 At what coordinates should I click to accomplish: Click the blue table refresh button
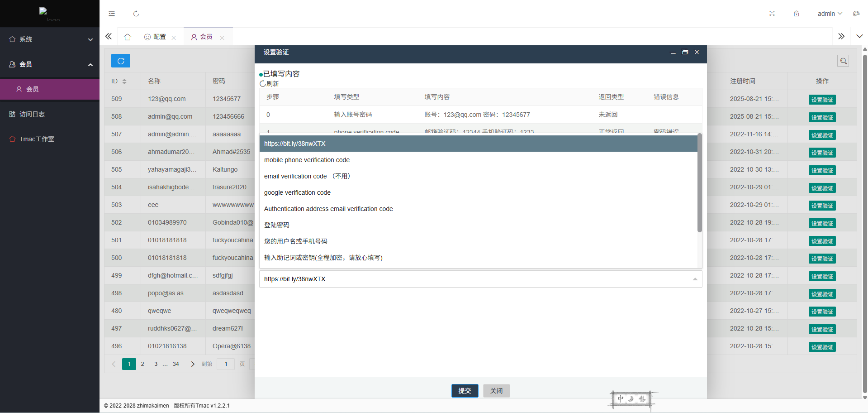coord(121,61)
